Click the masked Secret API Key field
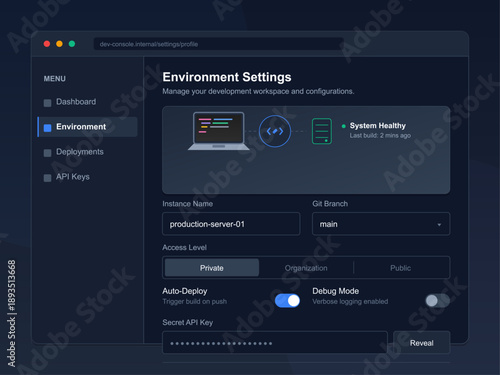 pos(275,343)
